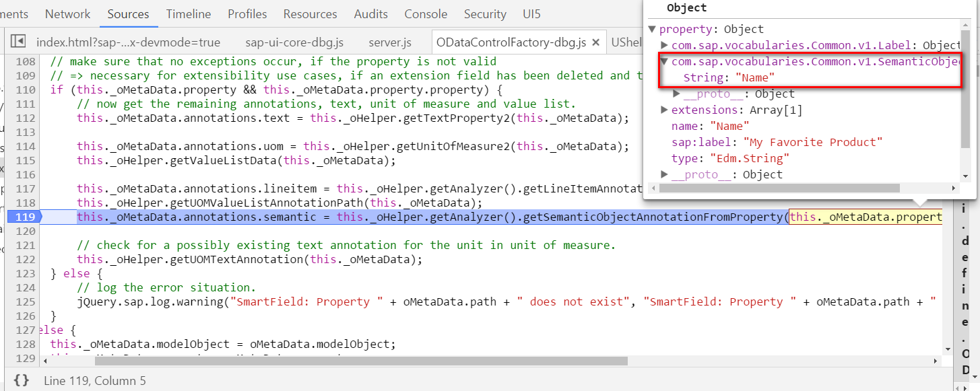The width and height of the screenshot is (980, 391).
Task: Select the server.js file tab
Action: (x=390, y=42)
